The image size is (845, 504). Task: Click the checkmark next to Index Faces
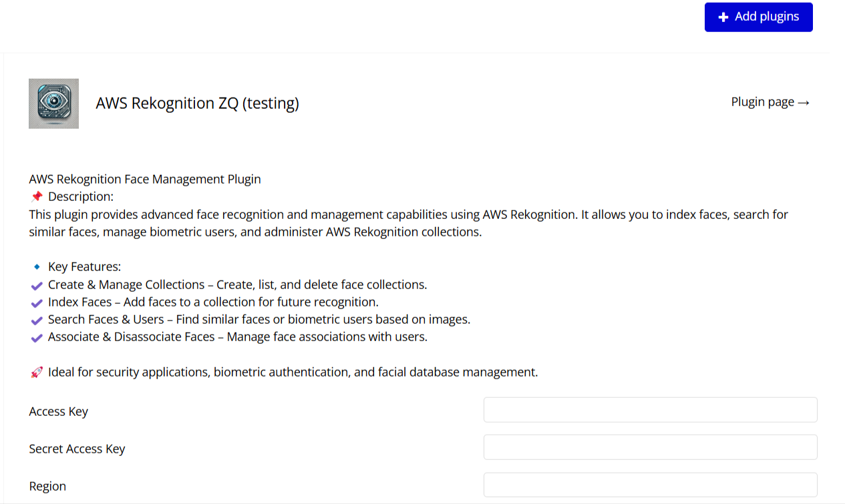(37, 303)
